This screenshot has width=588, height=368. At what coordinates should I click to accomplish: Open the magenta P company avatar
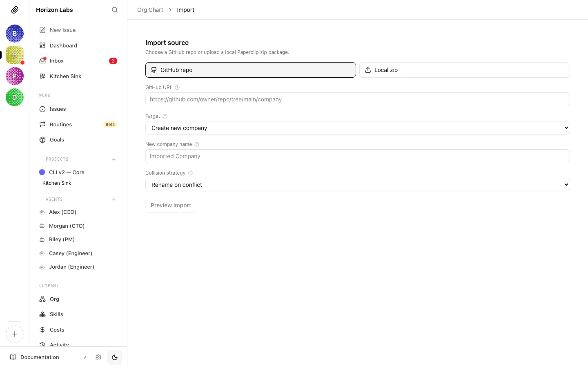(15, 76)
